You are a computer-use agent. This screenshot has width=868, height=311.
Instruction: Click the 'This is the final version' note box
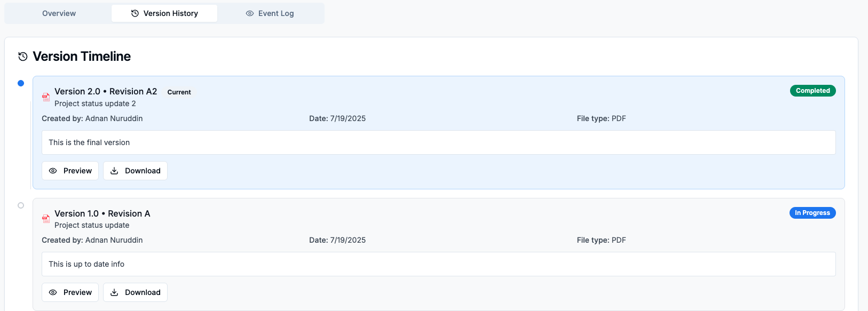click(x=438, y=142)
